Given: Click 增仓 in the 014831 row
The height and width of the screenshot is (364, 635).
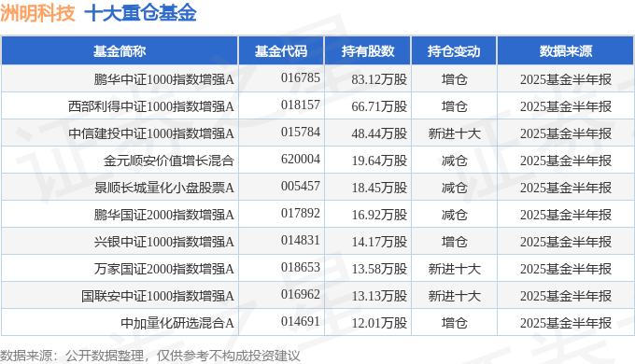Looking at the screenshot, I should [x=455, y=242].
